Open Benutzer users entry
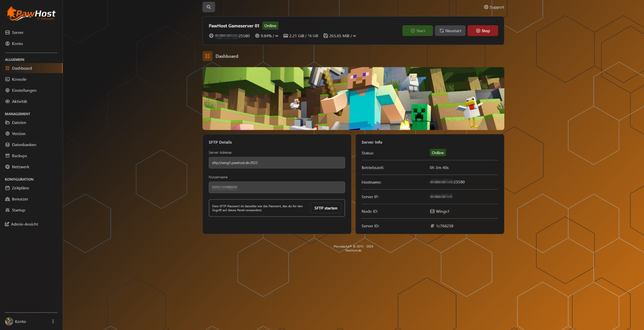644x330 pixels. [20, 199]
